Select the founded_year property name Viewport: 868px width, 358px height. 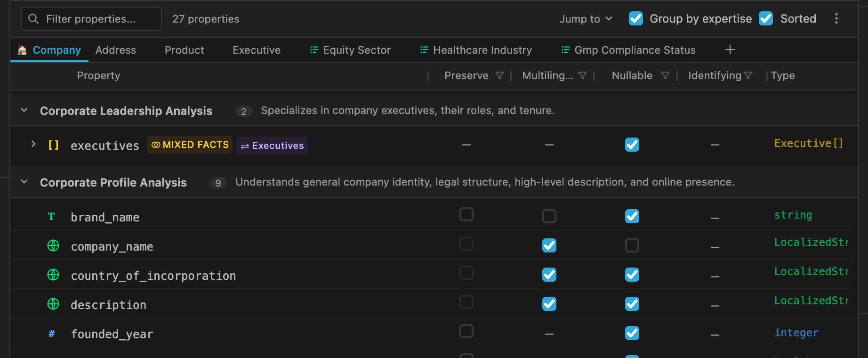coord(112,334)
